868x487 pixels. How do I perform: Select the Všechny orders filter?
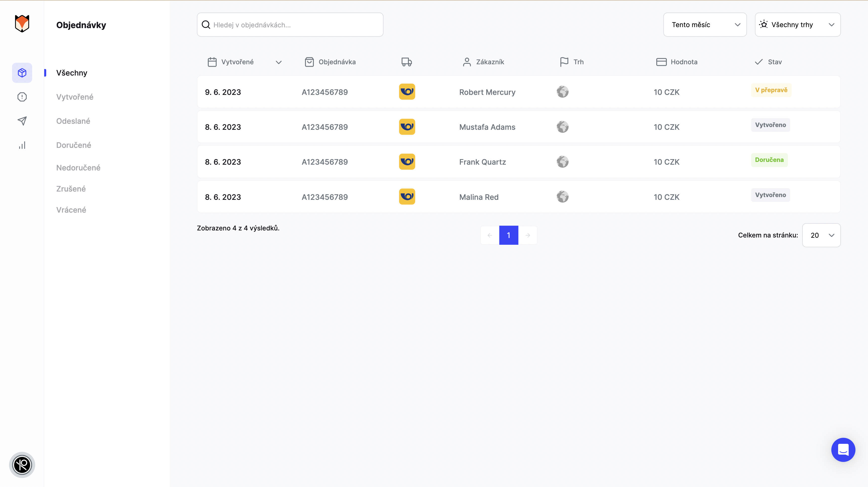point(72,73)
